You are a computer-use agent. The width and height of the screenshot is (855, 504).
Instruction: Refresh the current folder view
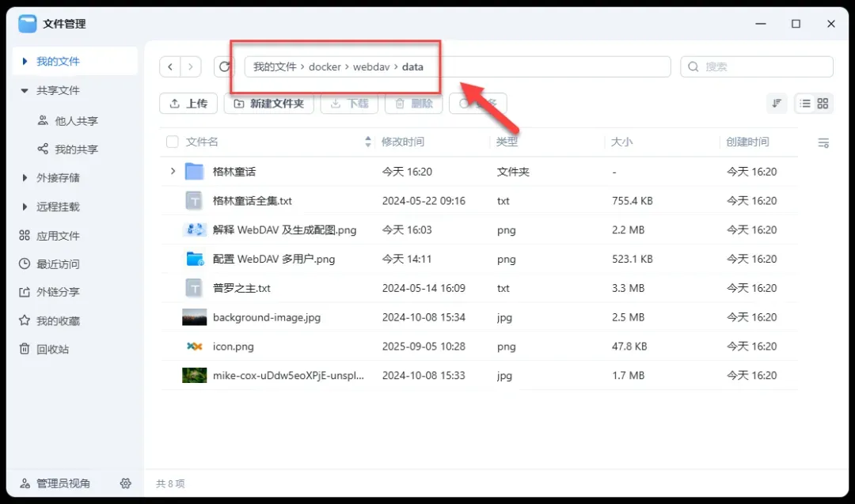click(x=224, y=66)
